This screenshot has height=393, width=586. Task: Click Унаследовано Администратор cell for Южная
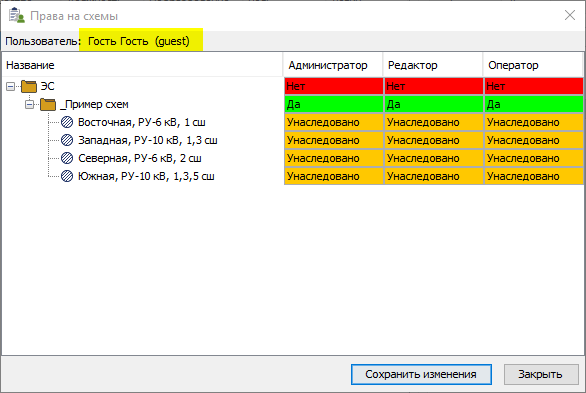coord(334,176)
